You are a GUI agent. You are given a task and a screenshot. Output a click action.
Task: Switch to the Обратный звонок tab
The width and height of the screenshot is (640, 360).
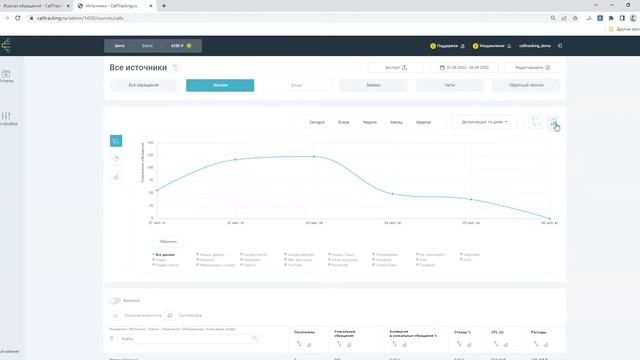point(526,85)
